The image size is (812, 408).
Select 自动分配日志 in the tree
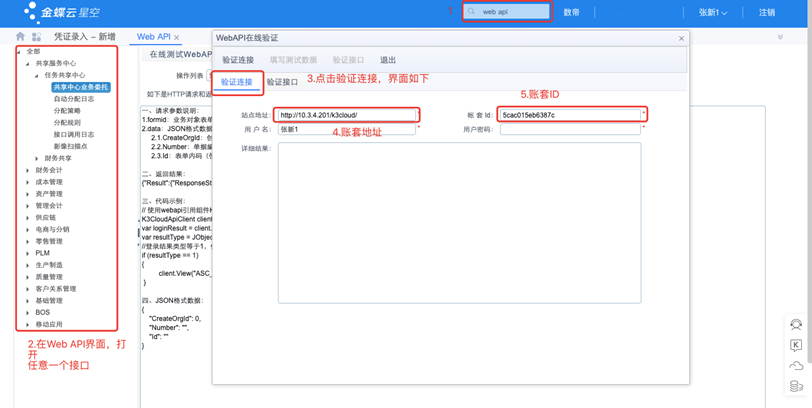(x=74, y=99)
